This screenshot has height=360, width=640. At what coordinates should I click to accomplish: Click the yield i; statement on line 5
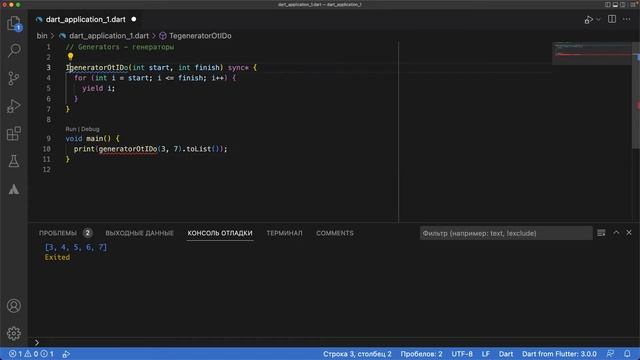point(98,88)
